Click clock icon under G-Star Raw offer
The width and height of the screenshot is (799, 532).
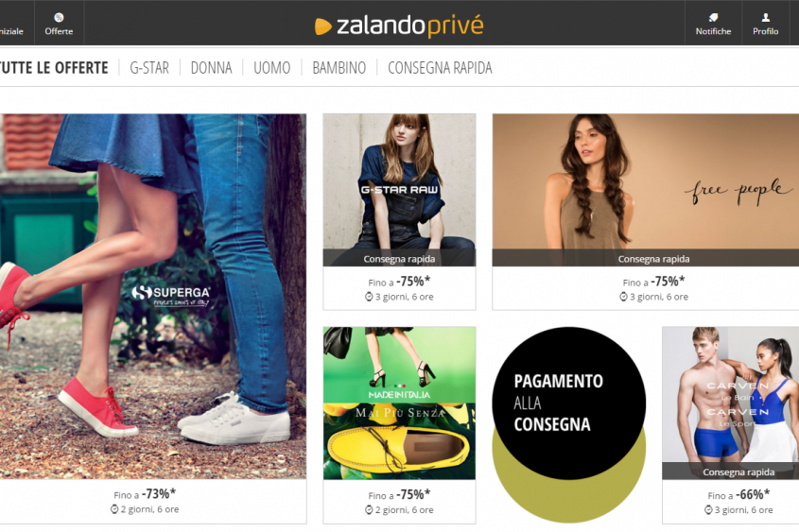369,297
